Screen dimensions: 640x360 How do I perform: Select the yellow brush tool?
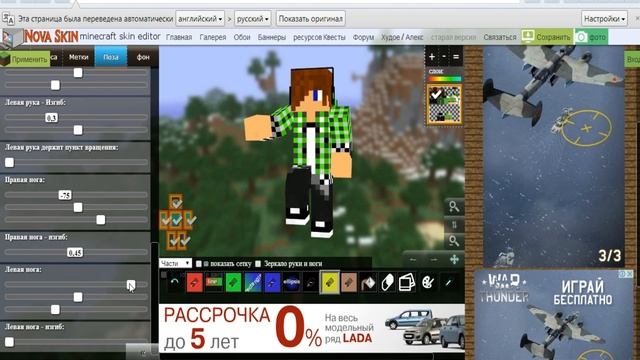330,282
